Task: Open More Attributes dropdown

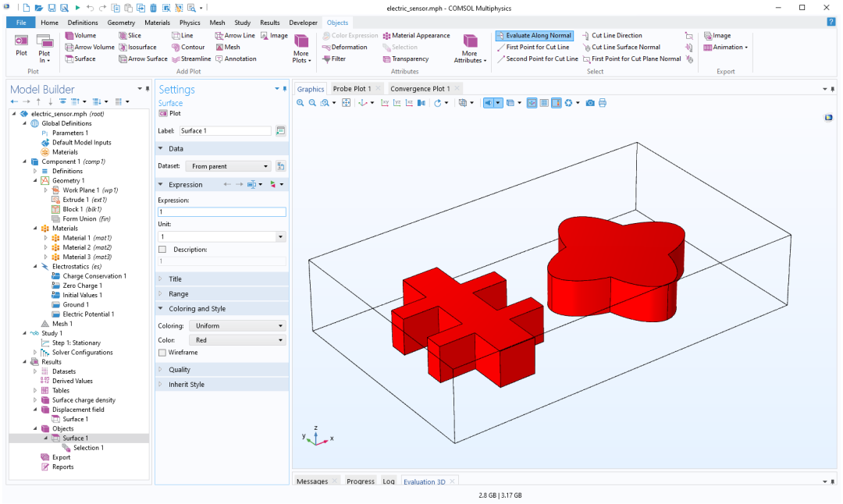Action: click(x=470, y=49)
